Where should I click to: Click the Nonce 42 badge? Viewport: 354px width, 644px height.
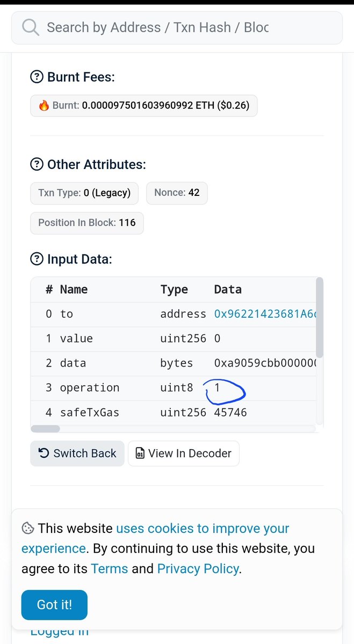(177, 193)
